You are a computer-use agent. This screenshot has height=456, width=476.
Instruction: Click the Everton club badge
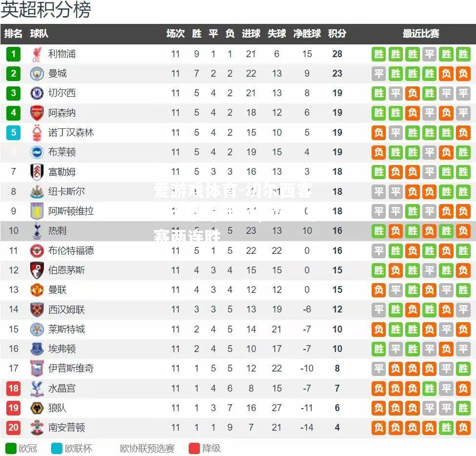click(37, 349)
